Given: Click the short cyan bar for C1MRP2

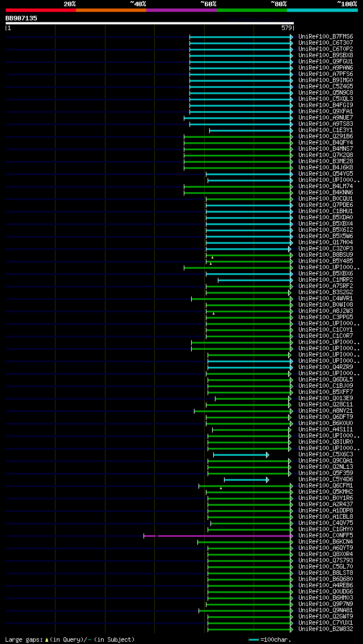Looking at the screenshot, I should tap(255, 280).
